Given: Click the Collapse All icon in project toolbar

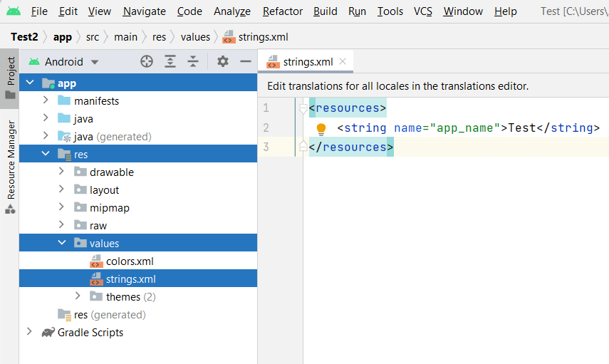Looking at the screenshot, I should [193, 61].
